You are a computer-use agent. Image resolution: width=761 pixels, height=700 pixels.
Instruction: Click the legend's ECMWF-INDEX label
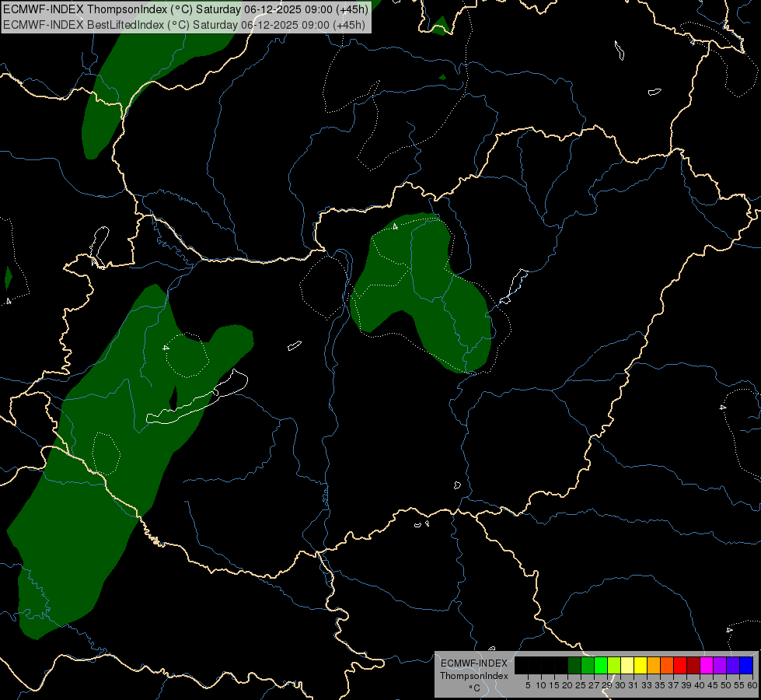(x=474, y=663)
